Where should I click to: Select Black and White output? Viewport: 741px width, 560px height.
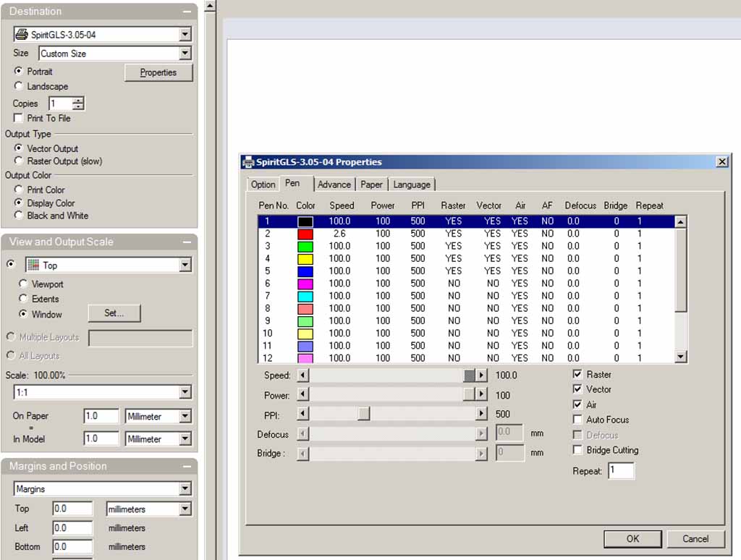pos(18,216)
